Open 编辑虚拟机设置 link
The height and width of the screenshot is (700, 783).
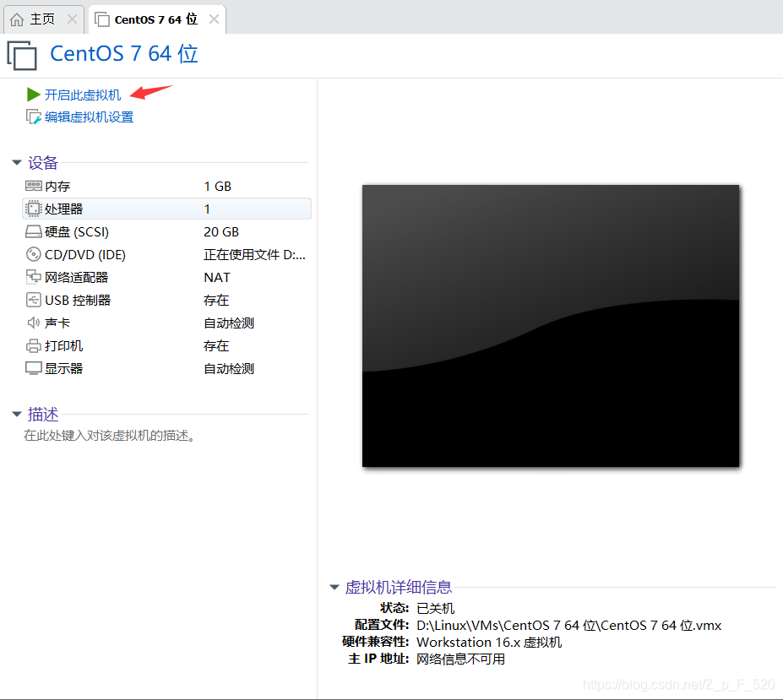coord(90,117)
